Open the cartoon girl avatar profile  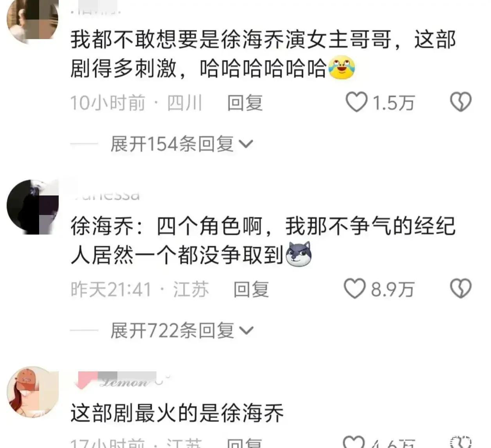click(32, 392)
